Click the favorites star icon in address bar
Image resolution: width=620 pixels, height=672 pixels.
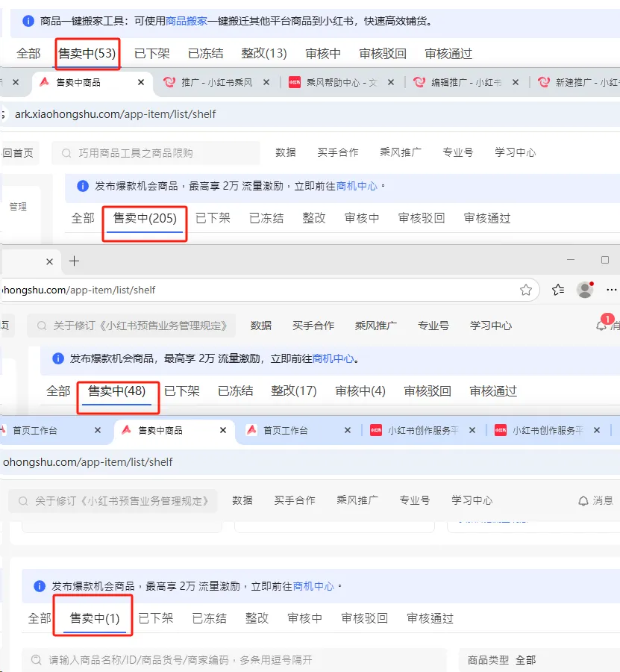[x=526, y=290]
